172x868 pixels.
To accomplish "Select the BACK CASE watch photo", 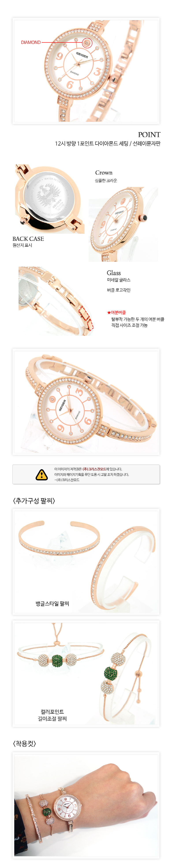I will (49, 199).
